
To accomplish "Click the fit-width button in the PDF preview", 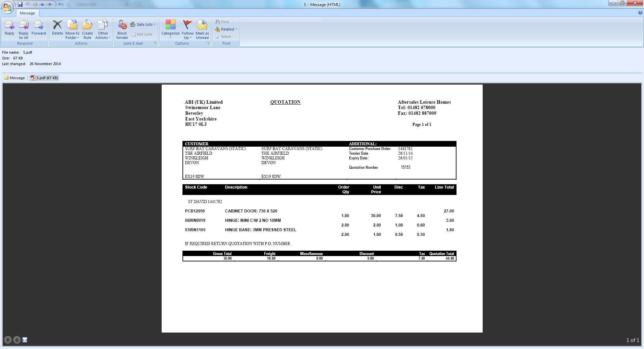I will [x=25, y=340].
